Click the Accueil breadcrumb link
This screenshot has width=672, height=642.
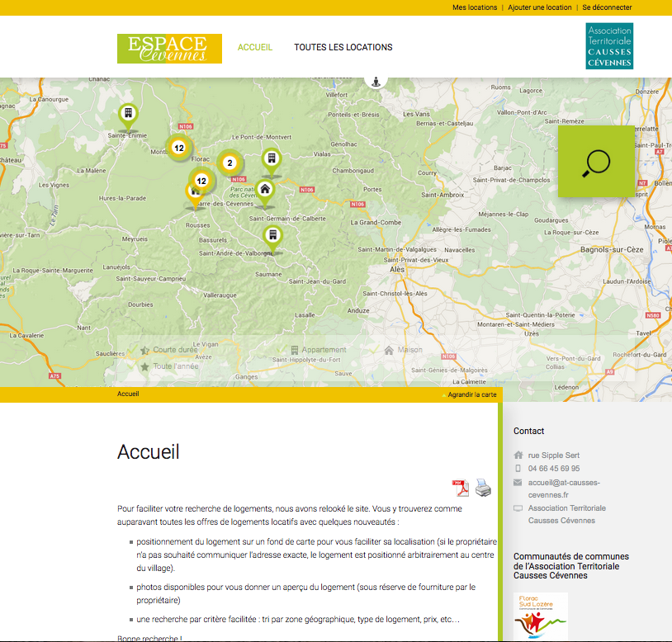tap(128, 394)
